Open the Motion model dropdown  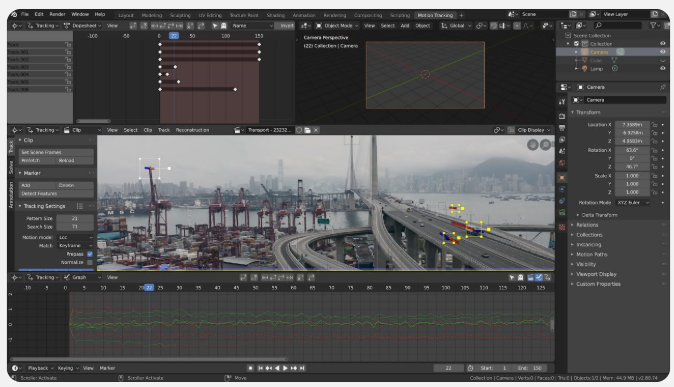pos(75,237)
